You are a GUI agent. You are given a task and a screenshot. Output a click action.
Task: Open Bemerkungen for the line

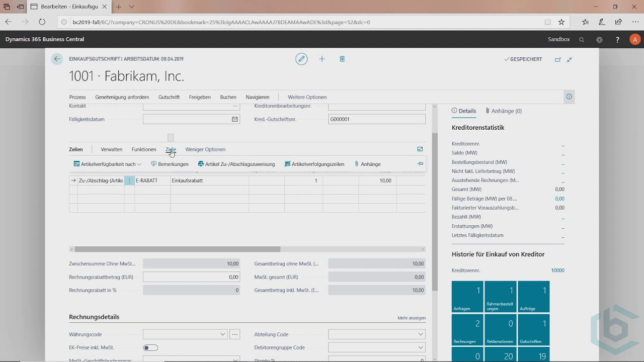(170, 164)
